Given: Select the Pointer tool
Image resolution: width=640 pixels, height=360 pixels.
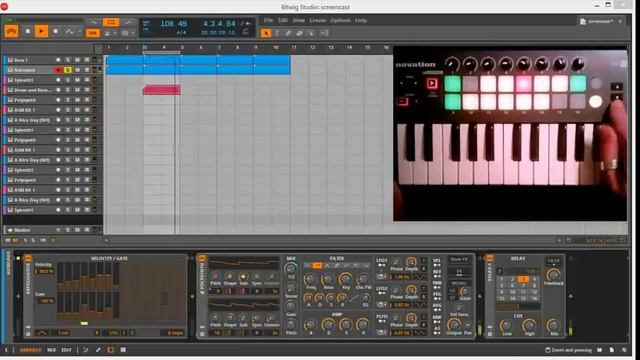Looking at the screenshot, I should 266,33.
